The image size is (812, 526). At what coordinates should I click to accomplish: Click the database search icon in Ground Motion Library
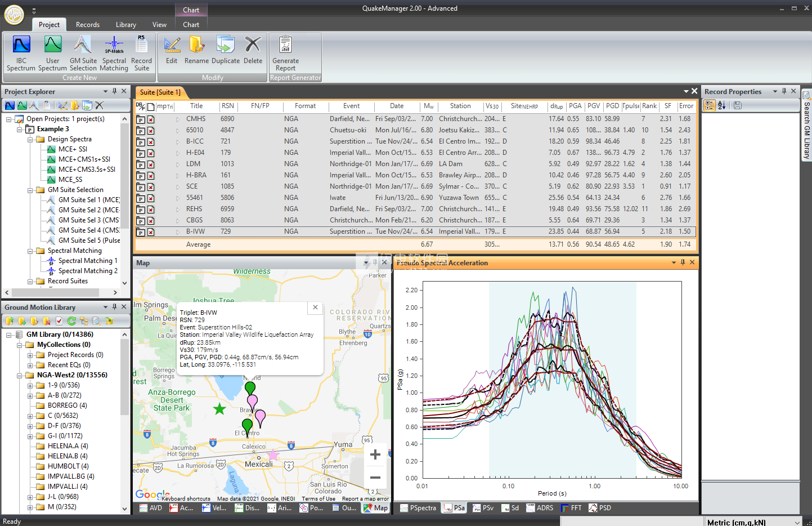(96, 321)
